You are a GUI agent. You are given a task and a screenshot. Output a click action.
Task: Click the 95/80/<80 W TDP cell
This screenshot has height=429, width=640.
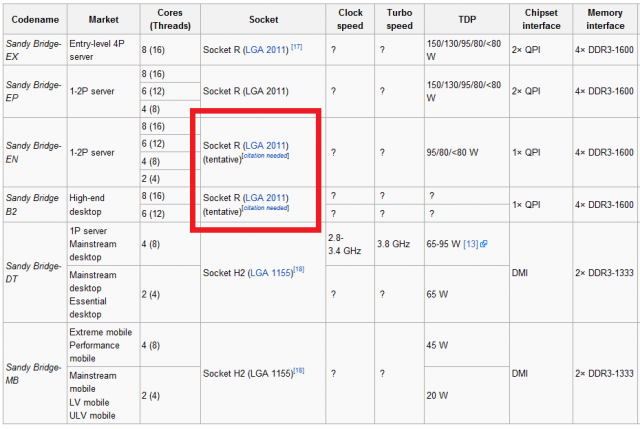point(467,152)
